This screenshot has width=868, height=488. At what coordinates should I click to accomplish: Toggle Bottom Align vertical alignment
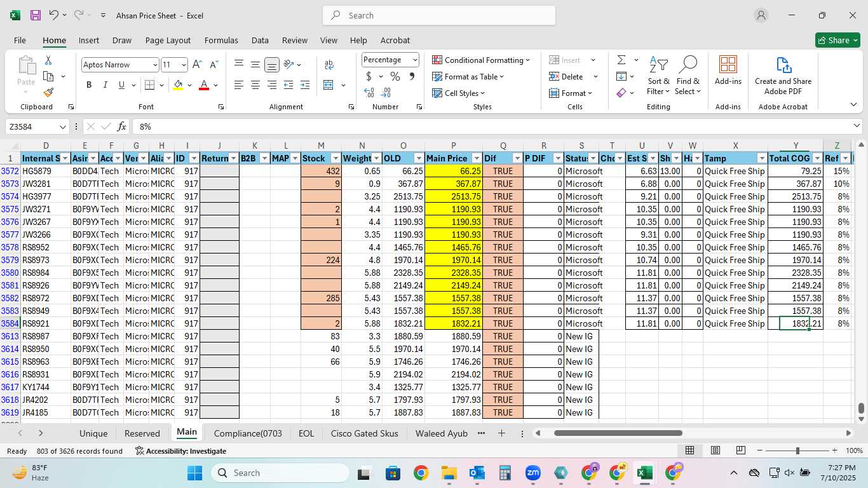click(x=272, y=65)
